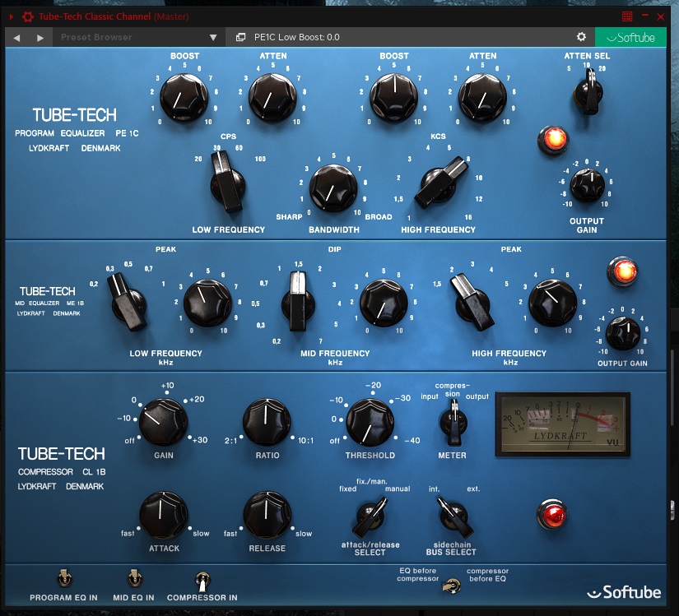Click the red triangle in title bar
The height and width of the screenshot is (616, 679).
click(x=12, y=17)
